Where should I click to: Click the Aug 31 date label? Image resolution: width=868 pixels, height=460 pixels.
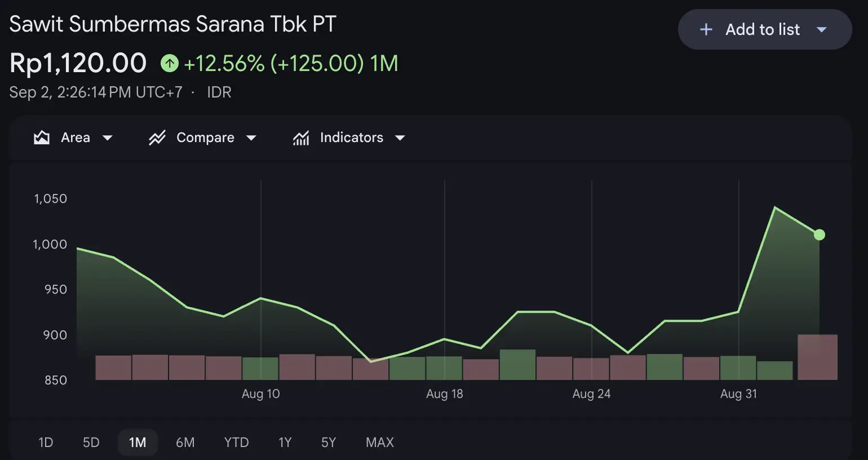[x=738, y=393]
